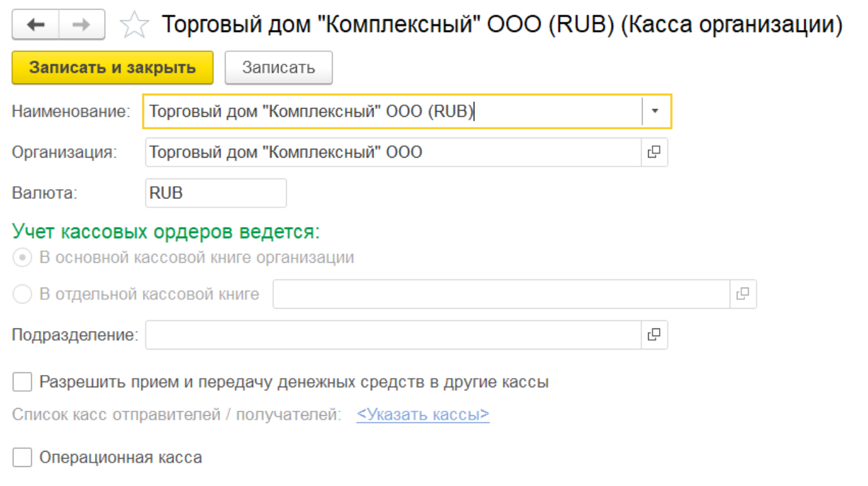Click the Валюта field containing RUB

coord(215,193)
